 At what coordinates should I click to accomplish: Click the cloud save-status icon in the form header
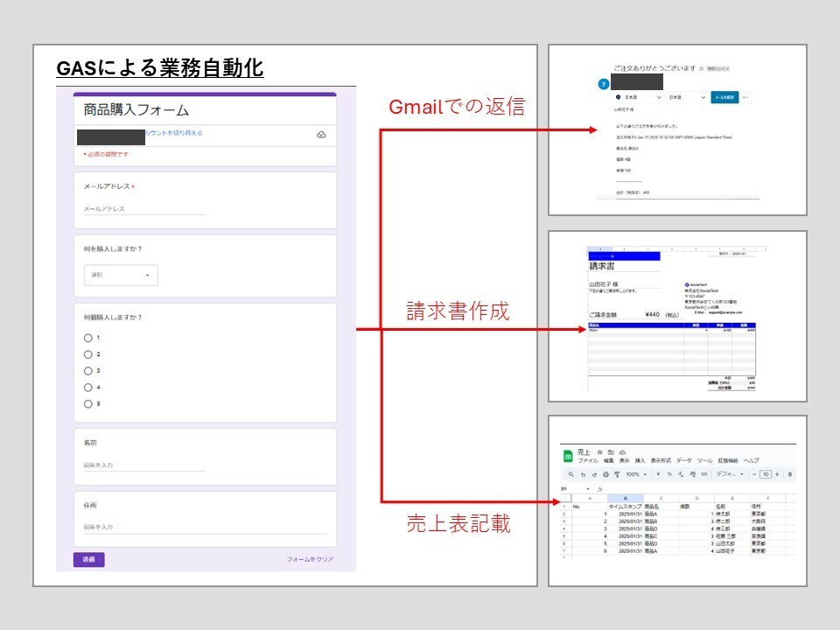(x=321, y=135)
